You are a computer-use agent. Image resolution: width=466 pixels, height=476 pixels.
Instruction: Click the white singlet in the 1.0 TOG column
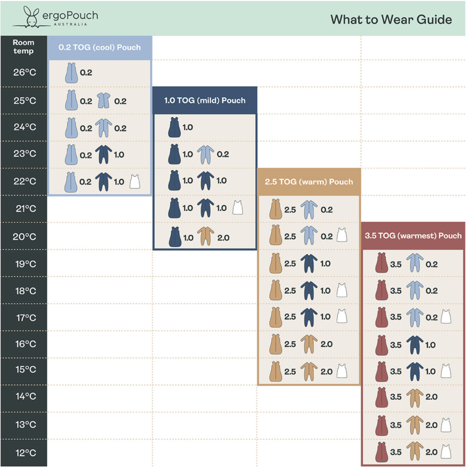(x=238, y=208)
